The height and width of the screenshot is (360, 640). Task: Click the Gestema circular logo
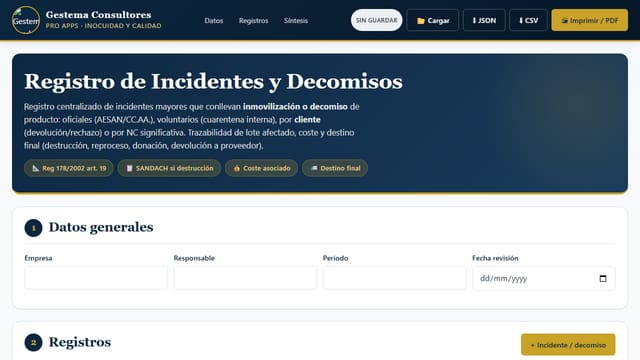[x=26, y=20]
